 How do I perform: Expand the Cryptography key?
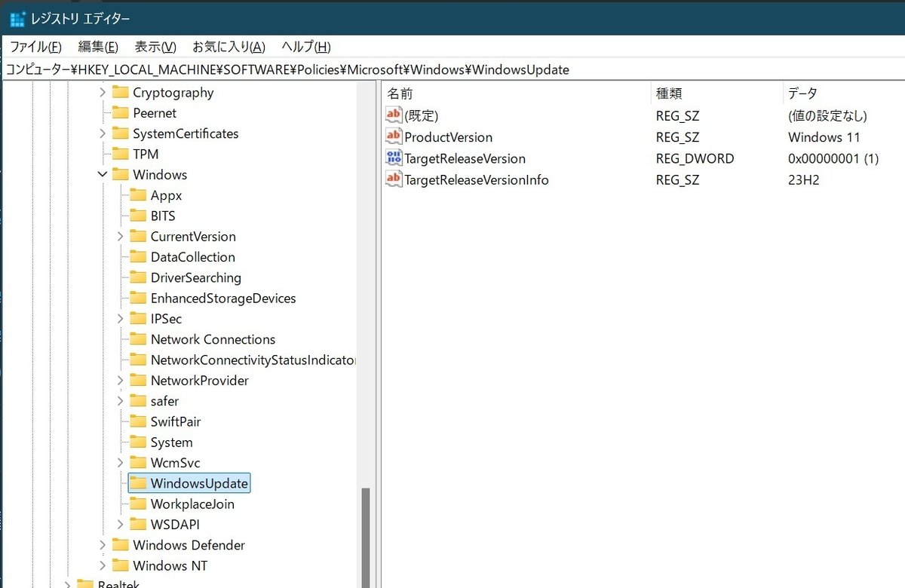(x=103, y=93)
